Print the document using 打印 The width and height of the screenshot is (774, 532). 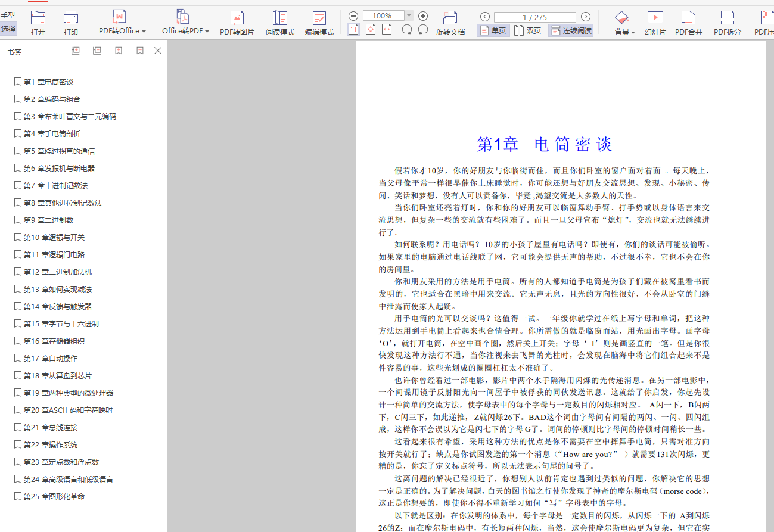71,23
